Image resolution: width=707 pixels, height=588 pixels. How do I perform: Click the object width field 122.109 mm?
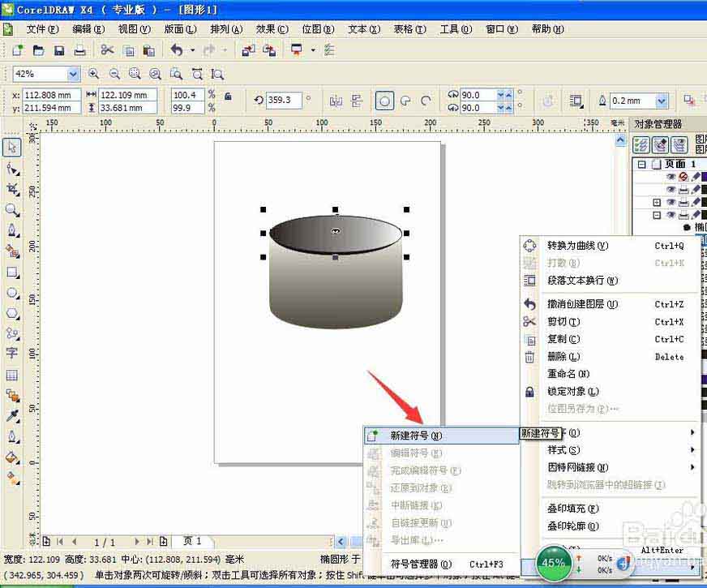pos(127,95)
